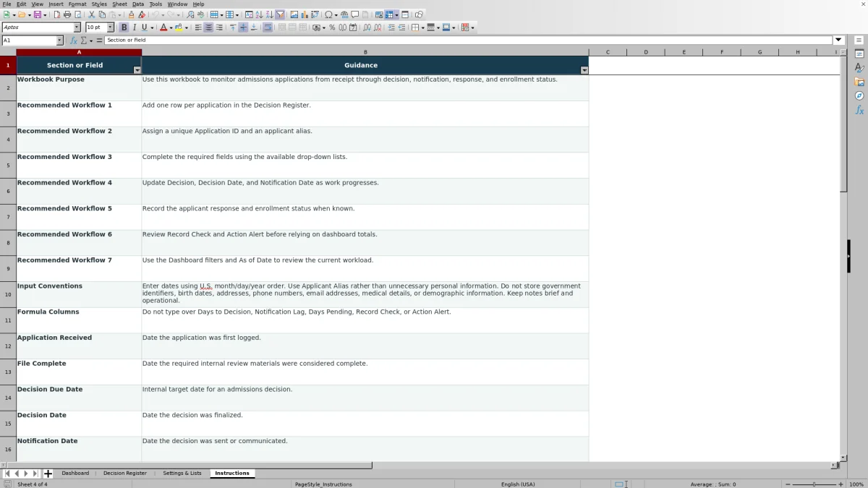Screen dimensions: 868x488
Task: Open the Format menu
Action: (x=77, y=4)
